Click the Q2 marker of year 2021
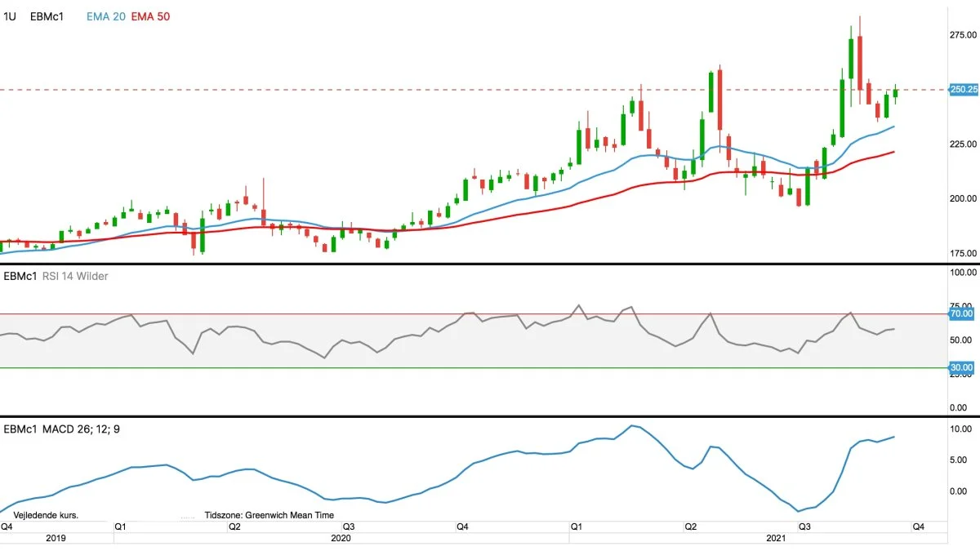The image size is (980, 551). tap(690, 527)
